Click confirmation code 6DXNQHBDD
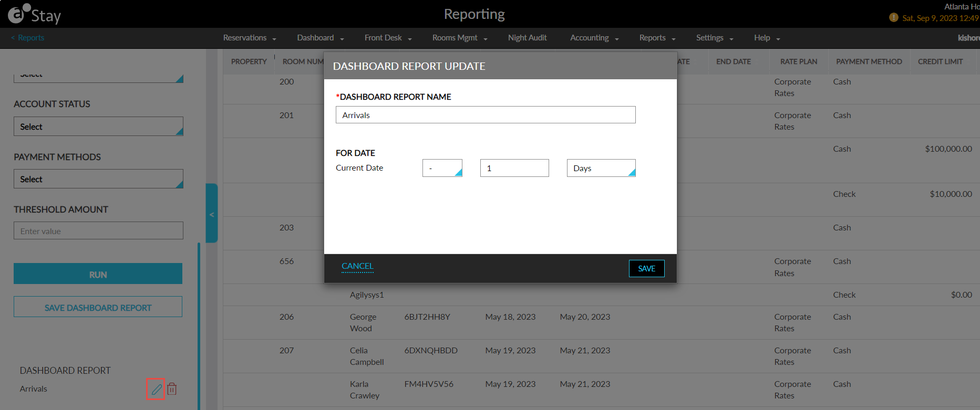The height and width of the screenshot is (410, 980). [431, 350]
